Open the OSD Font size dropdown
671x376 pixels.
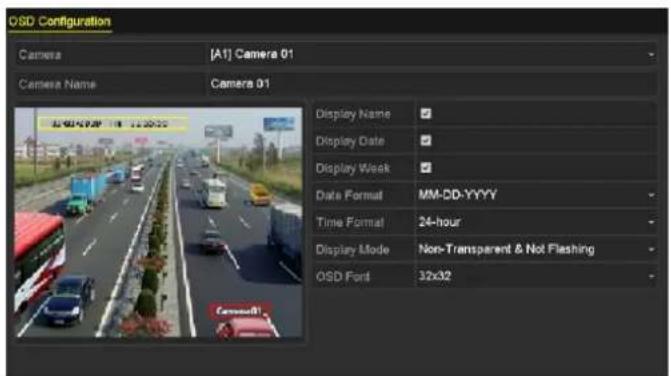pos(536,276)
